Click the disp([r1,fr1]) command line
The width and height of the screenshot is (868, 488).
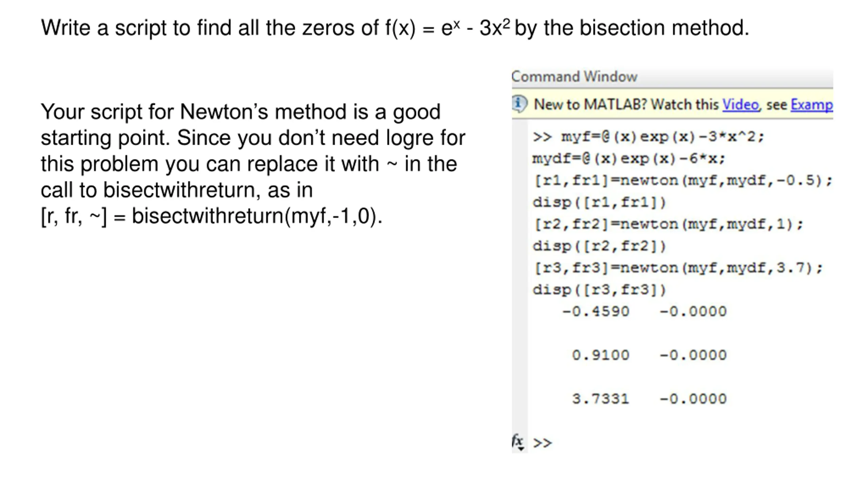(x=599, y=202)
